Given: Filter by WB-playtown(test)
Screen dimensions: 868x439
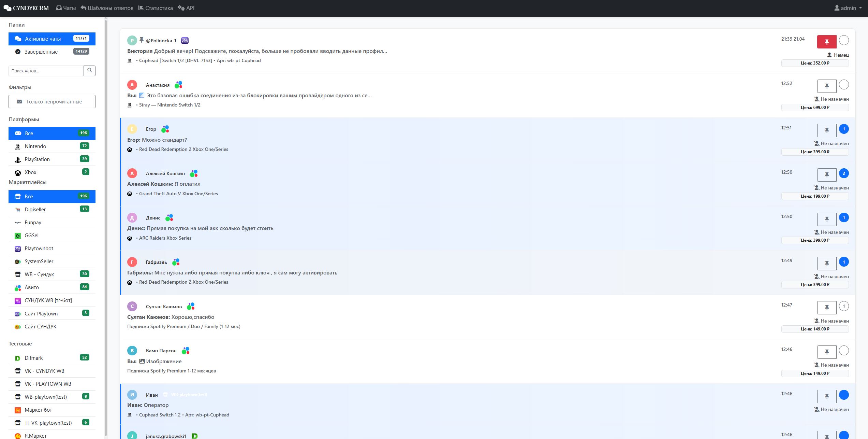Looking at the screenshot, I should pos(52,397).
